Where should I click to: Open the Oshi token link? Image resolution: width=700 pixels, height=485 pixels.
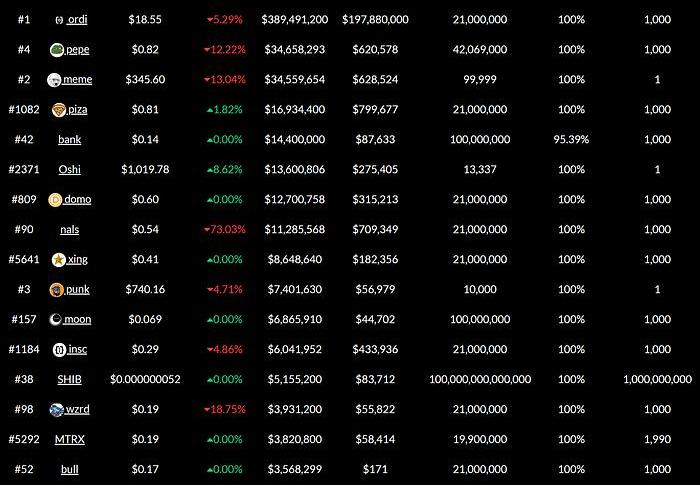pos(70,169)
